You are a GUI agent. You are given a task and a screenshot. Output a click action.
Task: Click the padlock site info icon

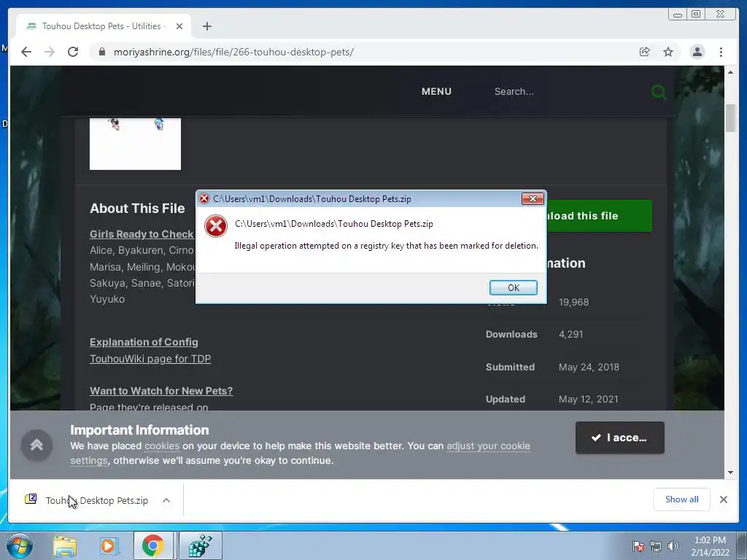click(101, 52)
